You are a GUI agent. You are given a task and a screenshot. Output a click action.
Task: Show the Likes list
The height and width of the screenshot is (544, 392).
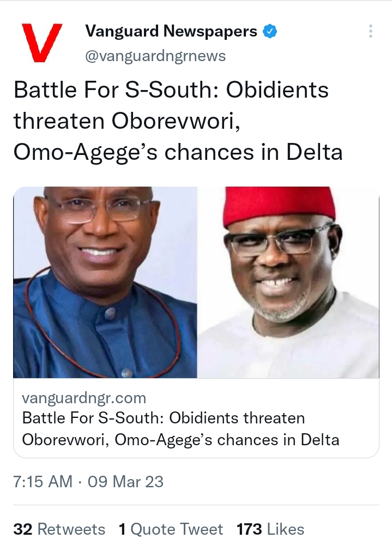pyautogui.click(x=286, y=529)
